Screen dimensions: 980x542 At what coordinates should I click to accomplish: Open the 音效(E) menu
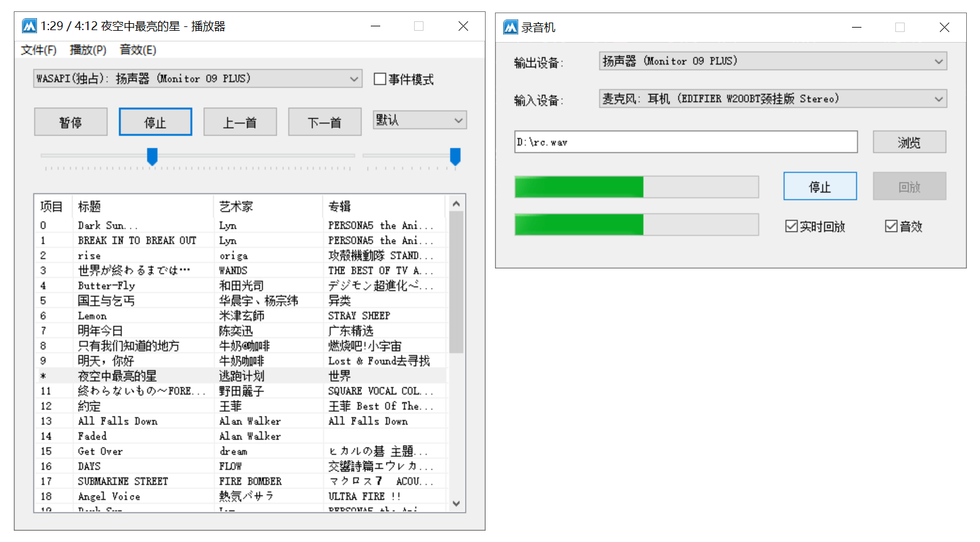(138, 50)
